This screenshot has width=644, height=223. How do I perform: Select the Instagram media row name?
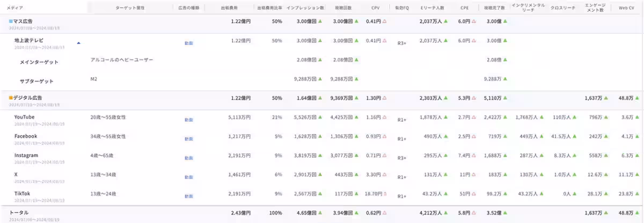26,155
